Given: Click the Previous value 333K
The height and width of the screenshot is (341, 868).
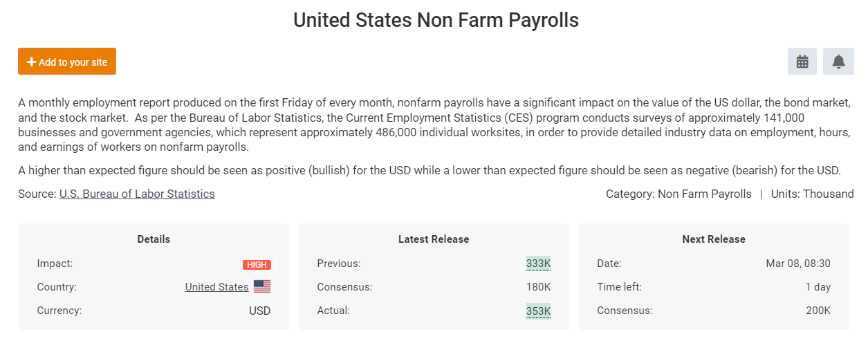Looking at the screenshot, I should 538,264.
